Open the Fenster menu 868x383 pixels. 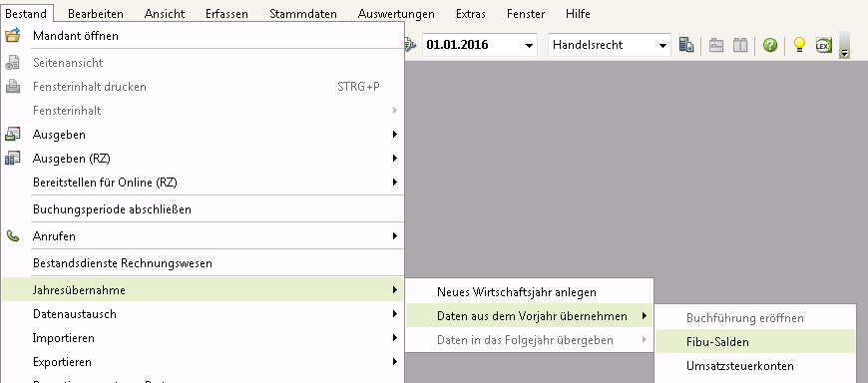(x=526, y=14)
